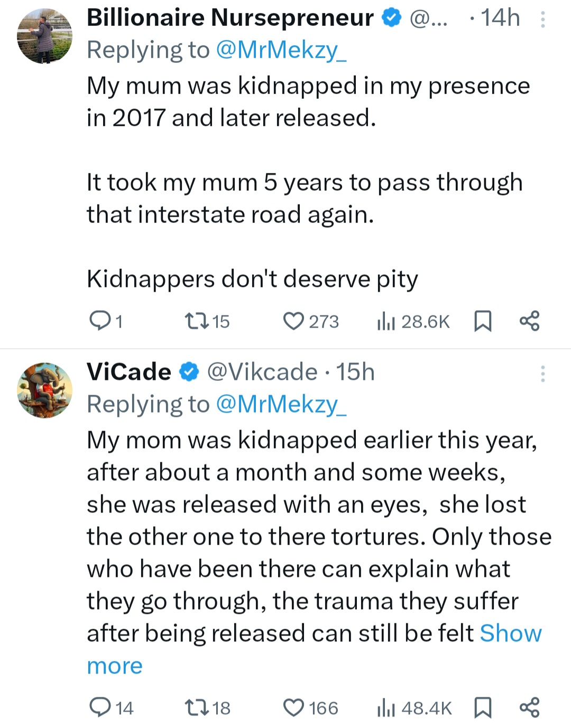Open more options on Billionaire Nursepreneur's tweet

point(542,20)
